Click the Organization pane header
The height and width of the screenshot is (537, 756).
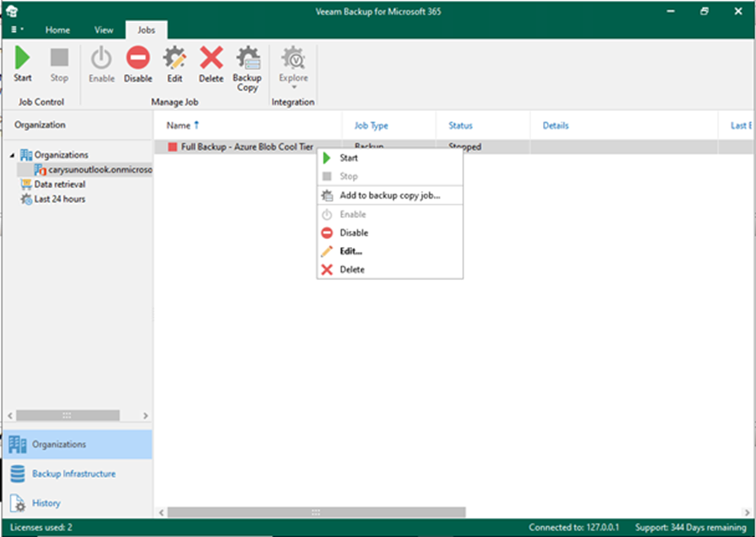40,125
